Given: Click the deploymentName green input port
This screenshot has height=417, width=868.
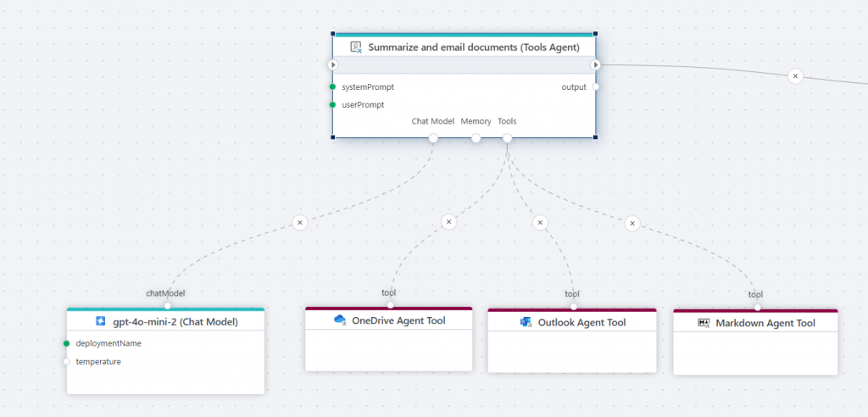Looking at the screenshot, I should pyautogui.click(x=66, y=343).
